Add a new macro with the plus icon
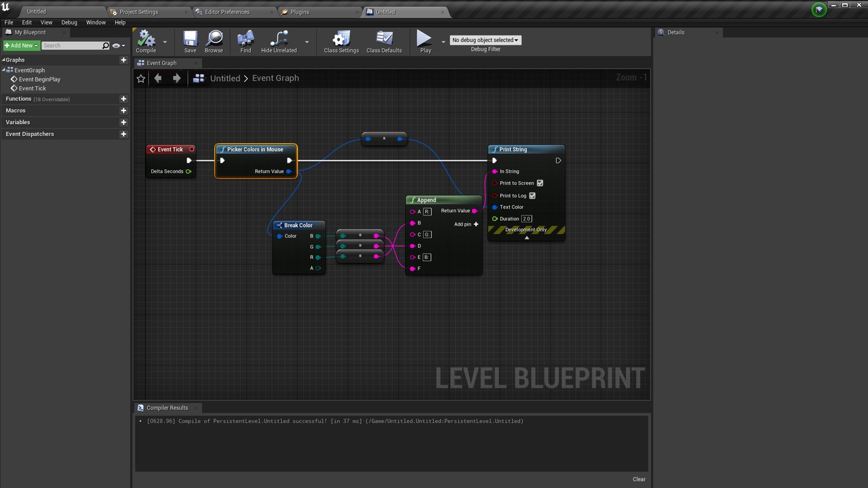The image size is (868, 488). 123,110
